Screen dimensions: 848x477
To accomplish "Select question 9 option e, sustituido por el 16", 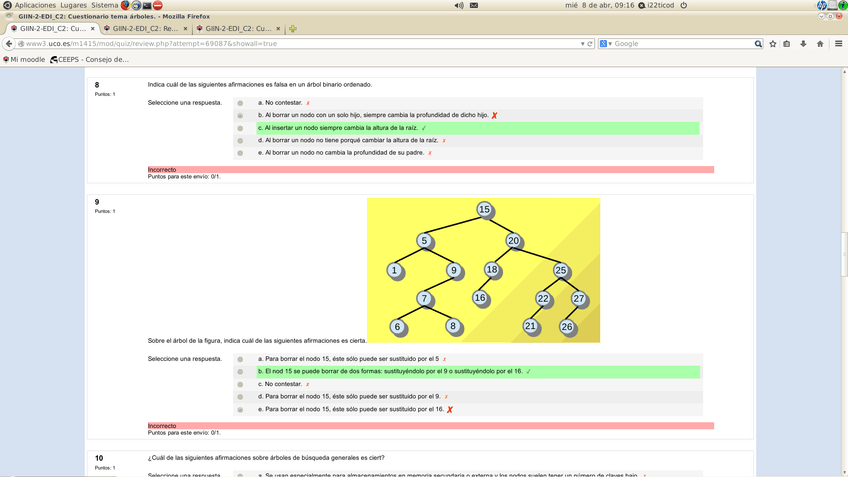I will tap(240, 410).
